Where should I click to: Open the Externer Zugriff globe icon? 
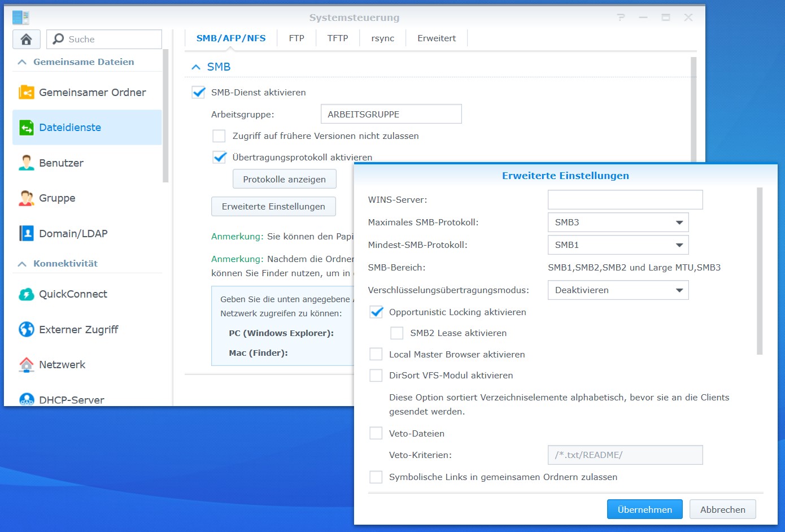26,329
